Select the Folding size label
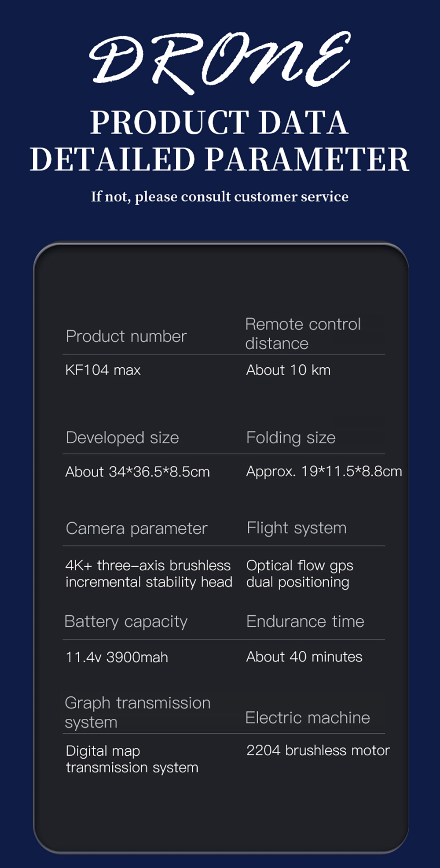Screen dimensions: 440x868 point(291,438)
